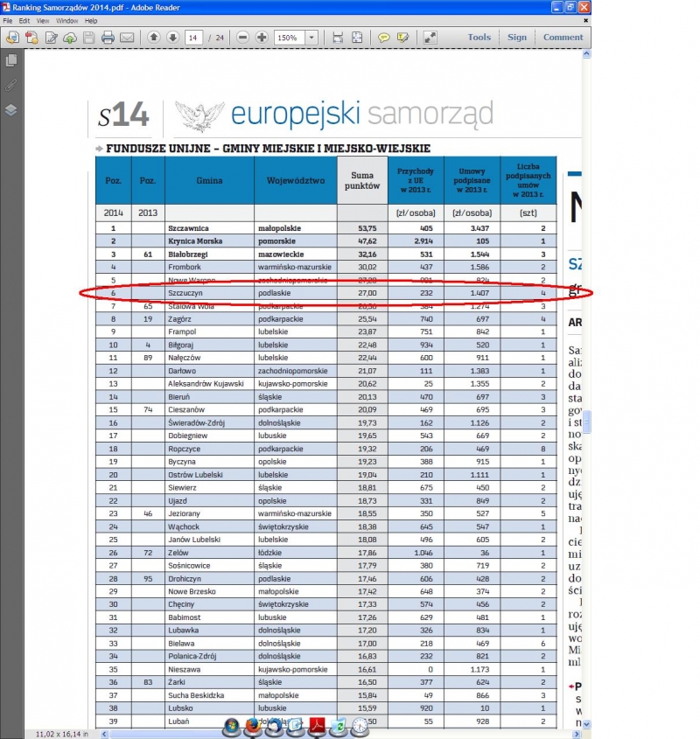
Task: Open the Window menu
Action: coord(67,21)
